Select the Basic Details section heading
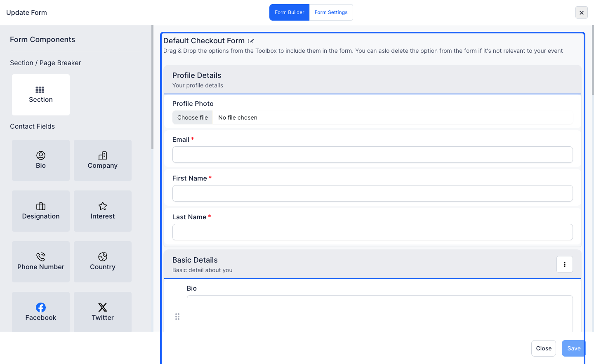 coord(195,260)
